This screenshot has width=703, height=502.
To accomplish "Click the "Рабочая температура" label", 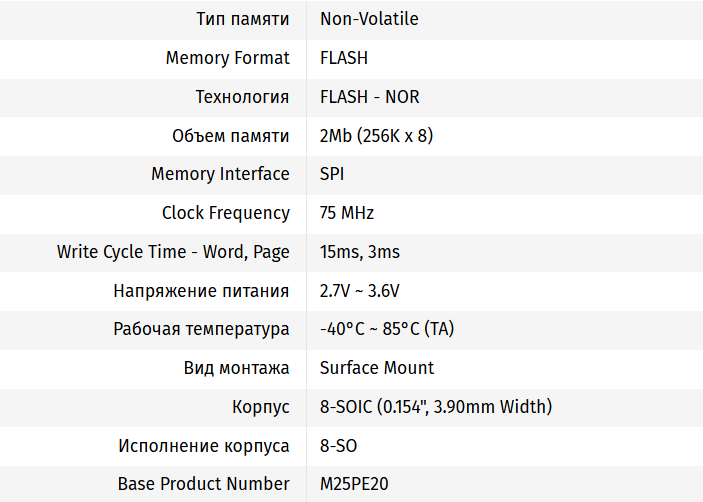I will pyautogui.click(x=201, y=329).
